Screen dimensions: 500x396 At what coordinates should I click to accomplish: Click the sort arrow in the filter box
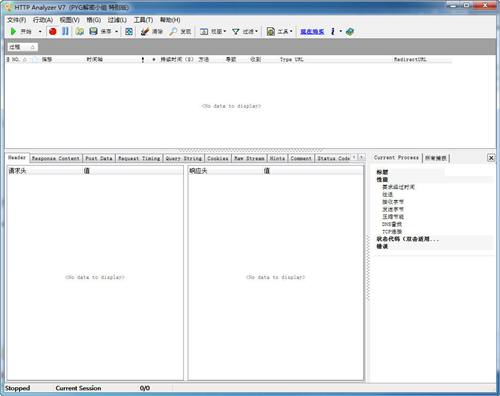click(33, 47)
